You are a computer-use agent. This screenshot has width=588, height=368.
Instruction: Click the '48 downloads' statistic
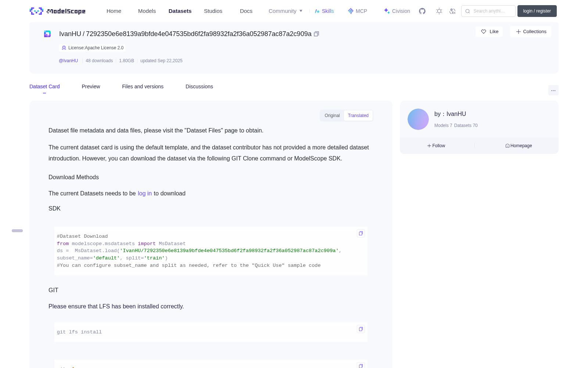click(99, 61)
